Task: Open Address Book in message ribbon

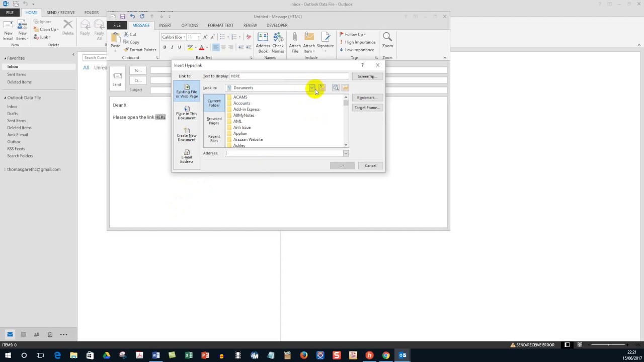Action: (263, 43)
